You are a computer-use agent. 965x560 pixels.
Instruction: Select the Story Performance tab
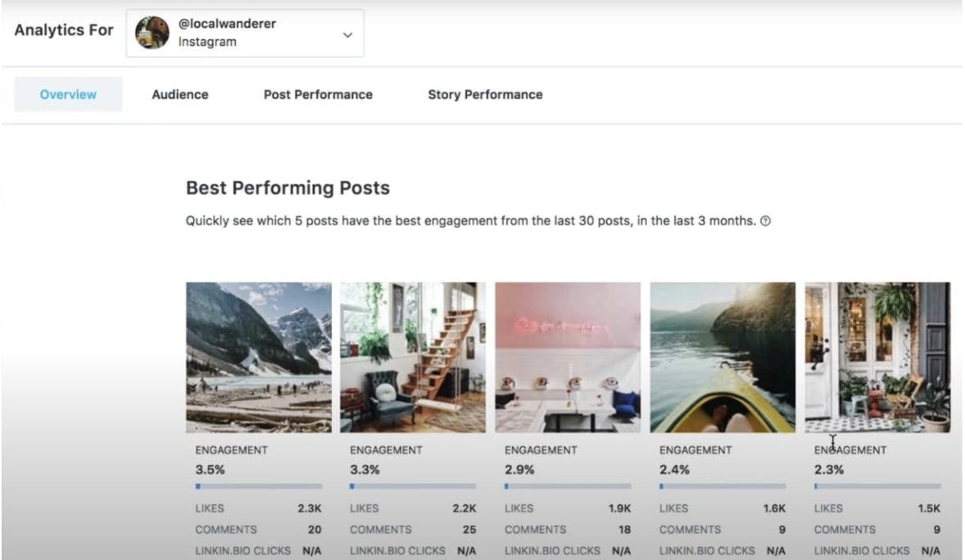point(485,94)
